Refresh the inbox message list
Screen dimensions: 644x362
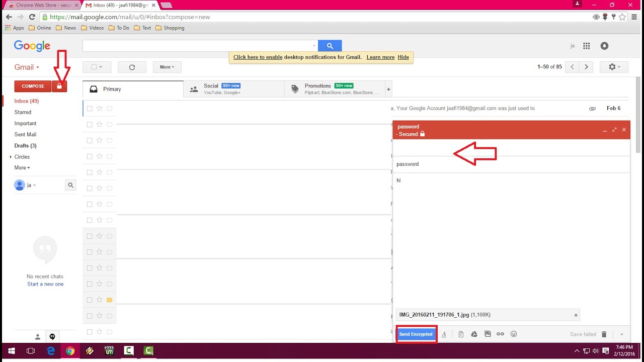[x=132, y=67]
